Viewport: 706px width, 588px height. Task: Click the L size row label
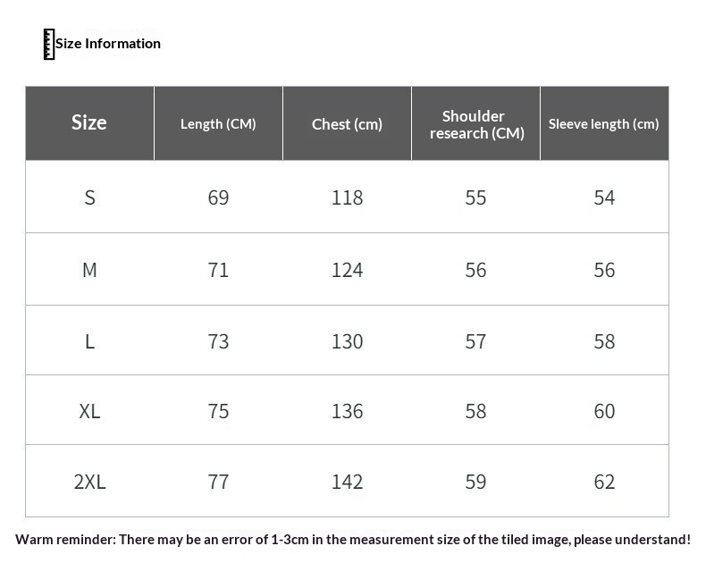(89, 341)
